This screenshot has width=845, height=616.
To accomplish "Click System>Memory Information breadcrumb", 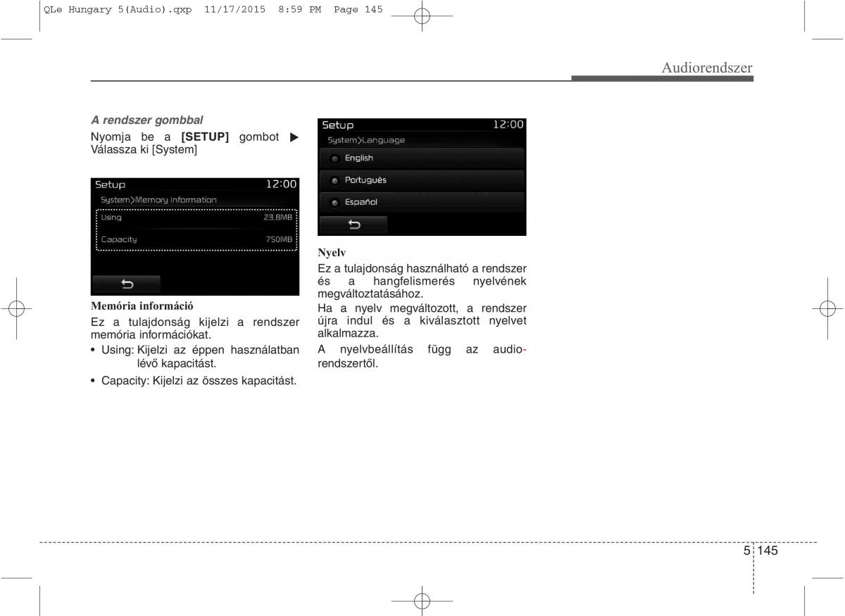I will pyautogui.click(x=158, y=200).
